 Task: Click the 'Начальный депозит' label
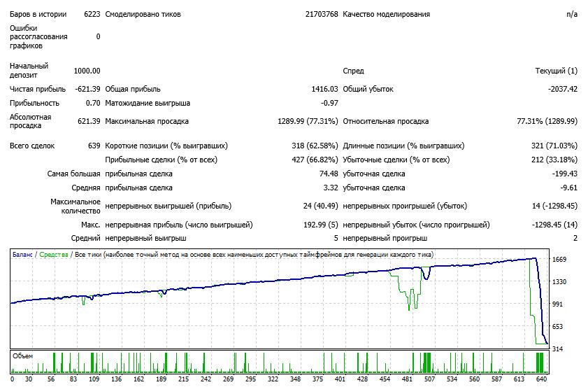pos(29,71)
